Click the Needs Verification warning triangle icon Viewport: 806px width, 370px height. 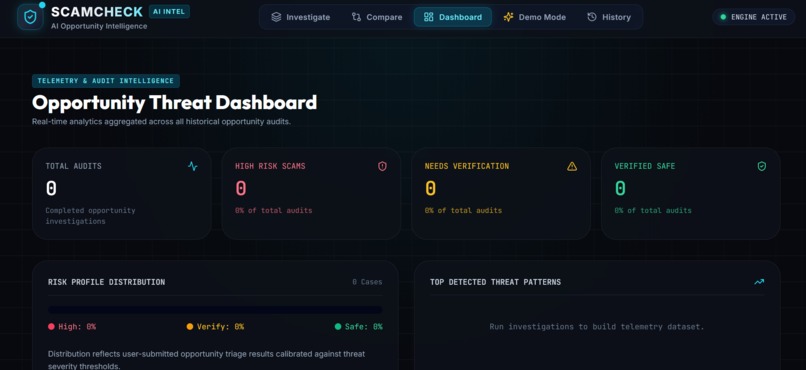click(572, 166)
